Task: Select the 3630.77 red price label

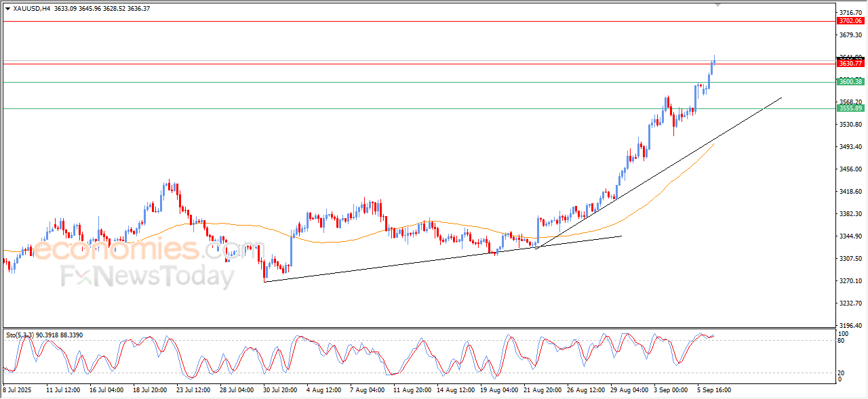Action: [850, 63]
